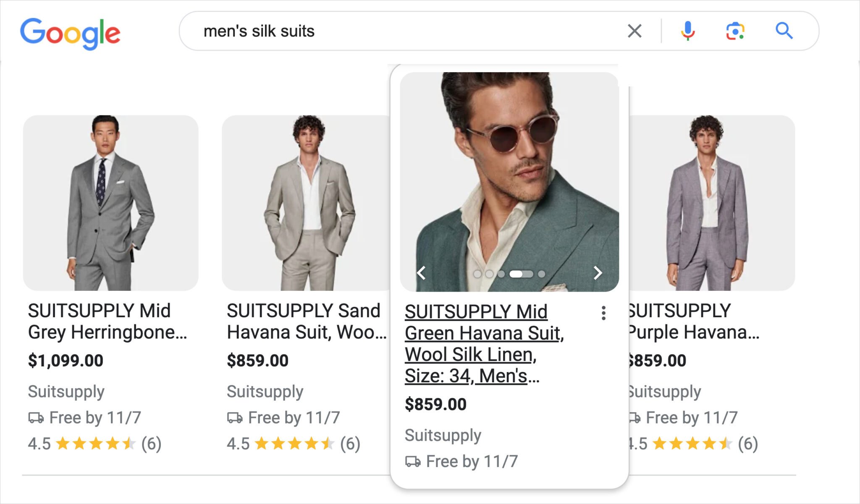Open the Mid Grey Herringbone suit thumbnail

pyautogui.click(x=111, y=203)
